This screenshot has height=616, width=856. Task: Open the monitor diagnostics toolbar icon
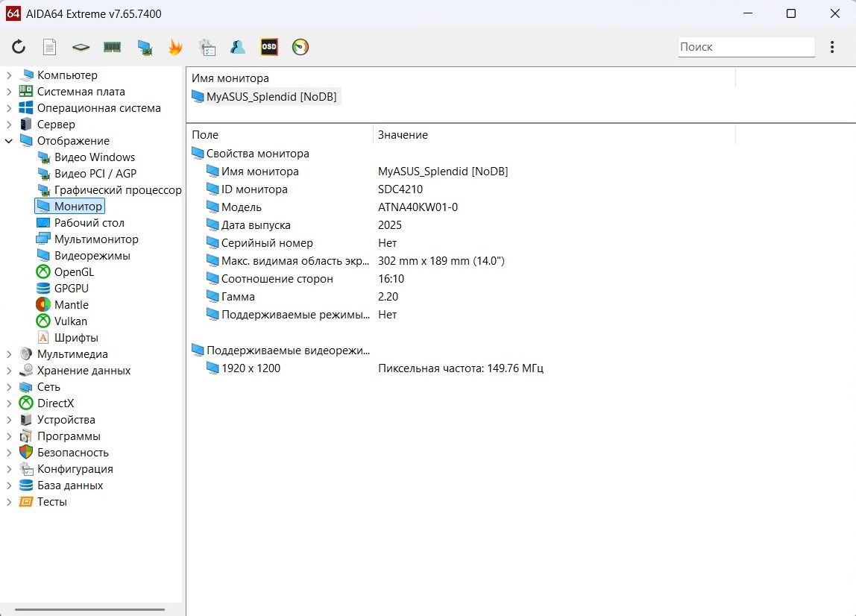tap(144, 47)
